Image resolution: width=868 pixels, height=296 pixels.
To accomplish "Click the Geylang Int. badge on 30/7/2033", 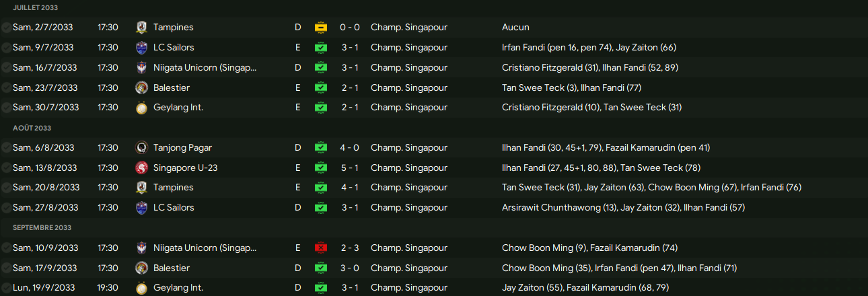I will point(141,108).
